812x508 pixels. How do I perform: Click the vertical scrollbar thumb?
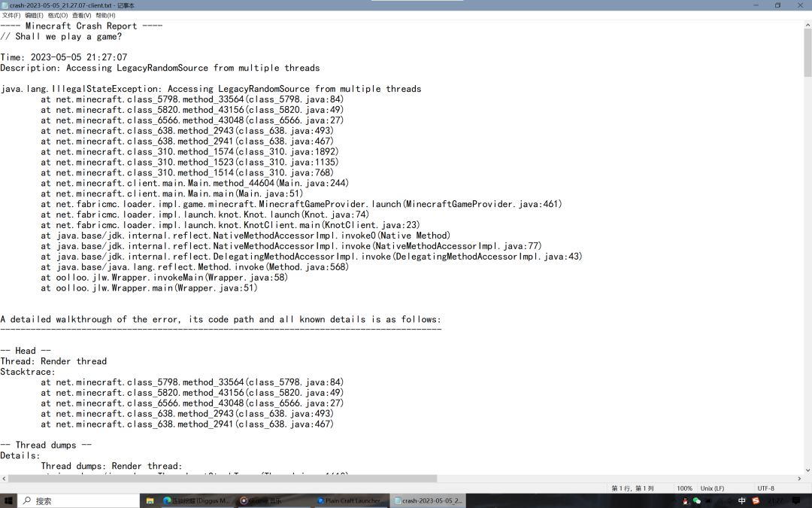click(x=807, y=53)
